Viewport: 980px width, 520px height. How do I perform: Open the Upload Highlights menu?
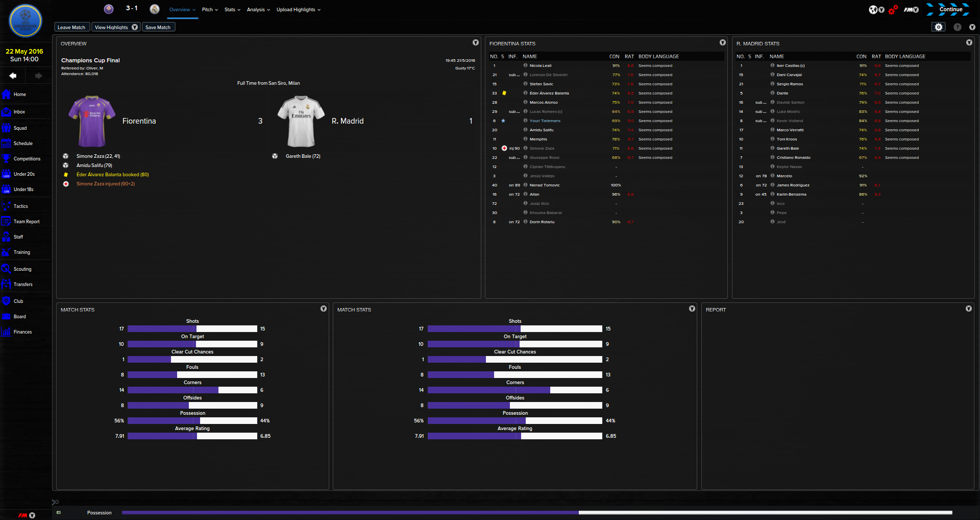pyautogui.click(x=299, y=10)
